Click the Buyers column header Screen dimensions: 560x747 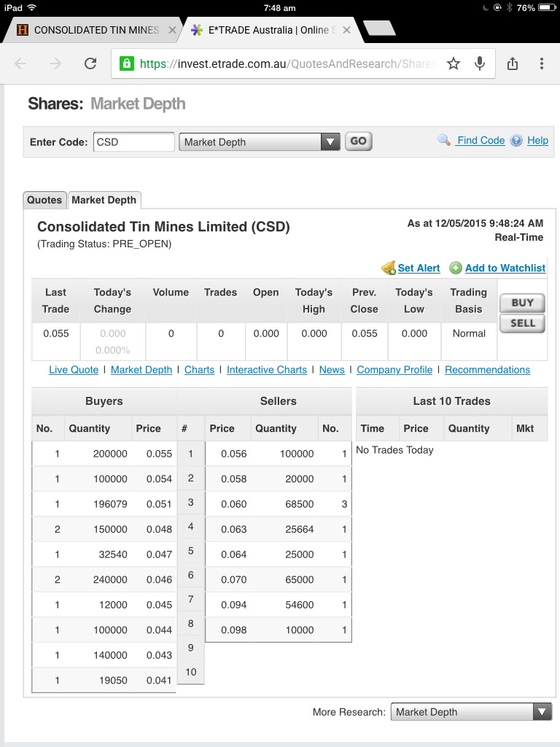[104, 401]
